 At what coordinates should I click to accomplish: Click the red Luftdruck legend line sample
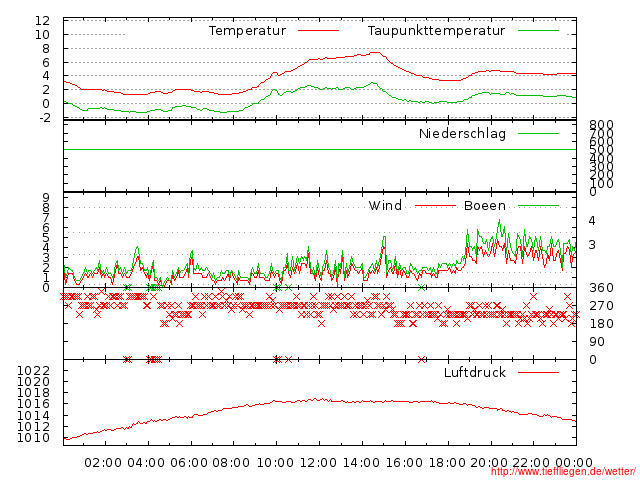coord(538,372)
